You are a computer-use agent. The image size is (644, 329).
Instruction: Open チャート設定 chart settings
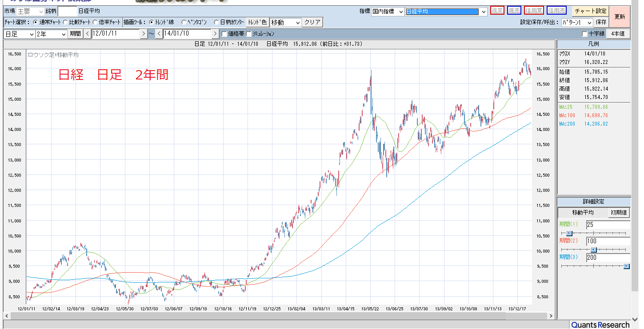click(x=590, y=11)
